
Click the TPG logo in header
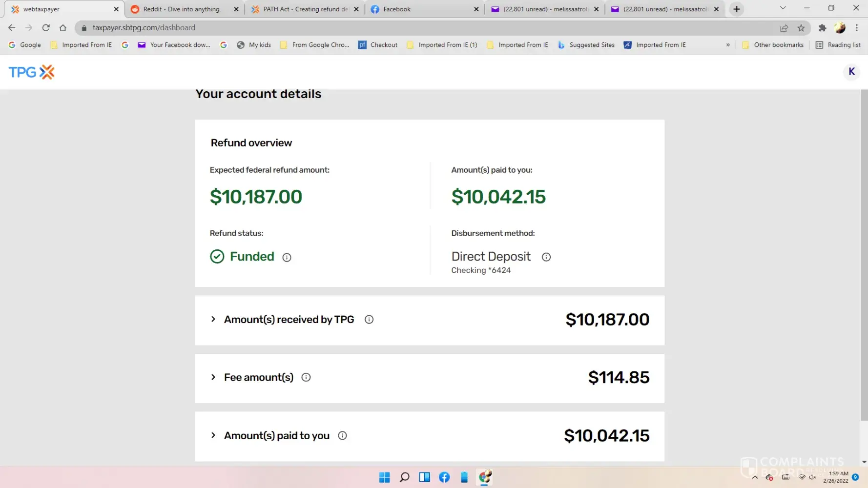[x=32, y=72]
